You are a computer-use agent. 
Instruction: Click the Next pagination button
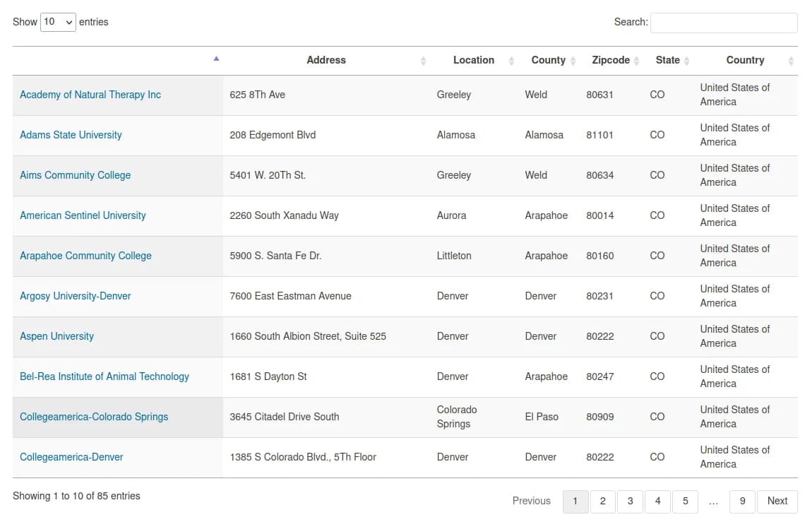coord(777,502)
